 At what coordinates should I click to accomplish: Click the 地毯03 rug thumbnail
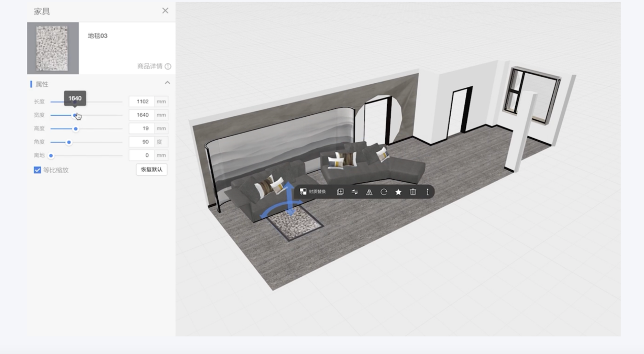coord(53,48)
